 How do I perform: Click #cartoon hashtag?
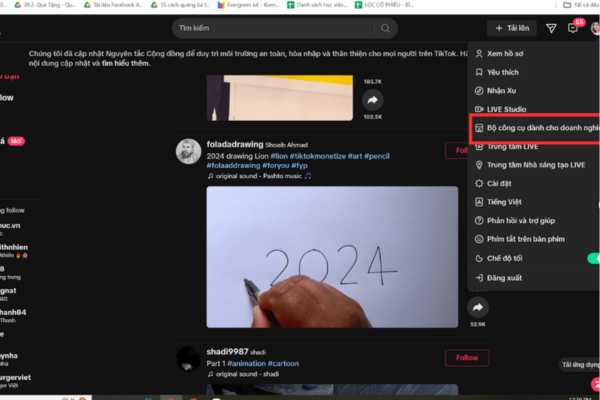tap(283, 364)
